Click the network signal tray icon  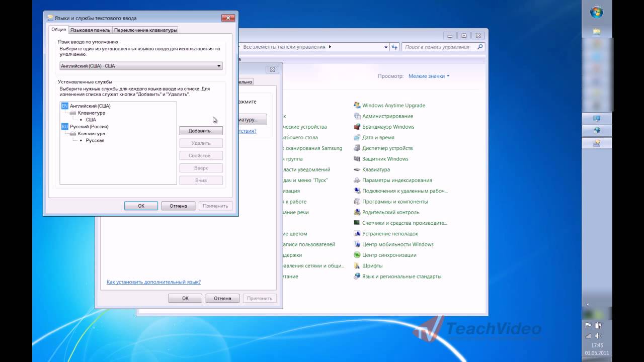(588, 335)
